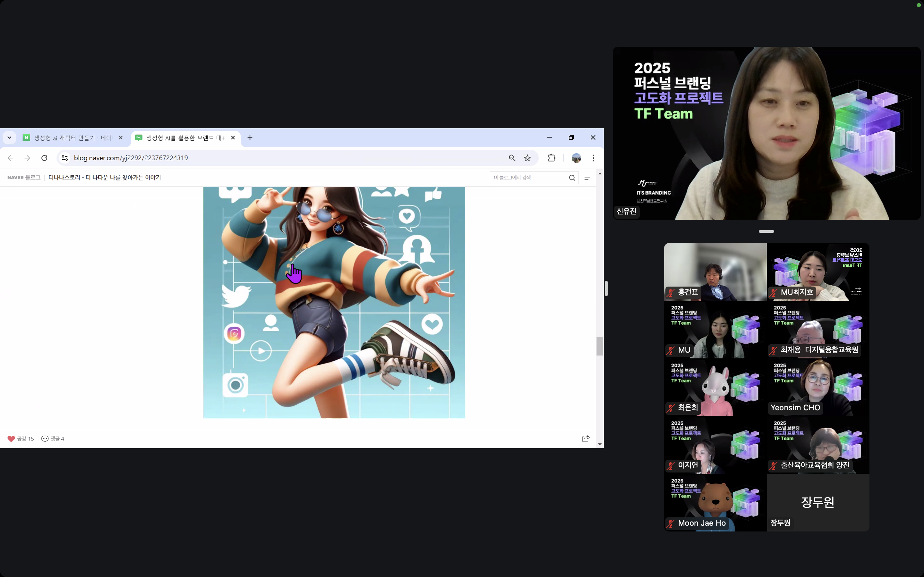The image size is (924, 577).
Task: Click the zoom magnifier icon in the address bar
Action: point(512,158)
